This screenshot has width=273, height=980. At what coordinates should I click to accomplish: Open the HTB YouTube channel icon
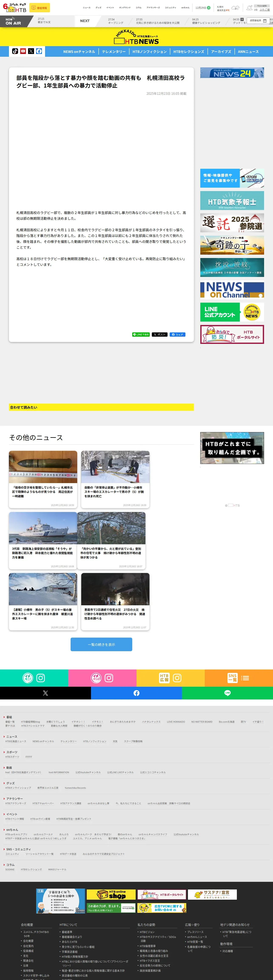point(23,51)
